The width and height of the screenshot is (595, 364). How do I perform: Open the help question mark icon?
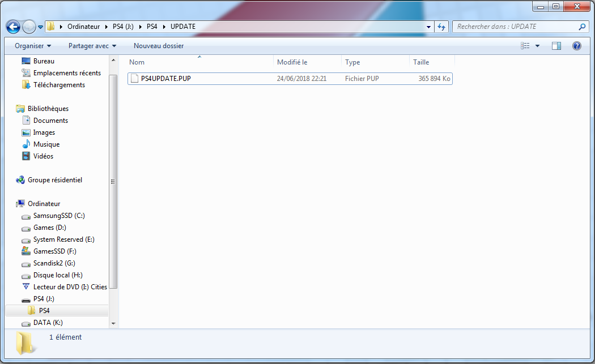(577, 46)
